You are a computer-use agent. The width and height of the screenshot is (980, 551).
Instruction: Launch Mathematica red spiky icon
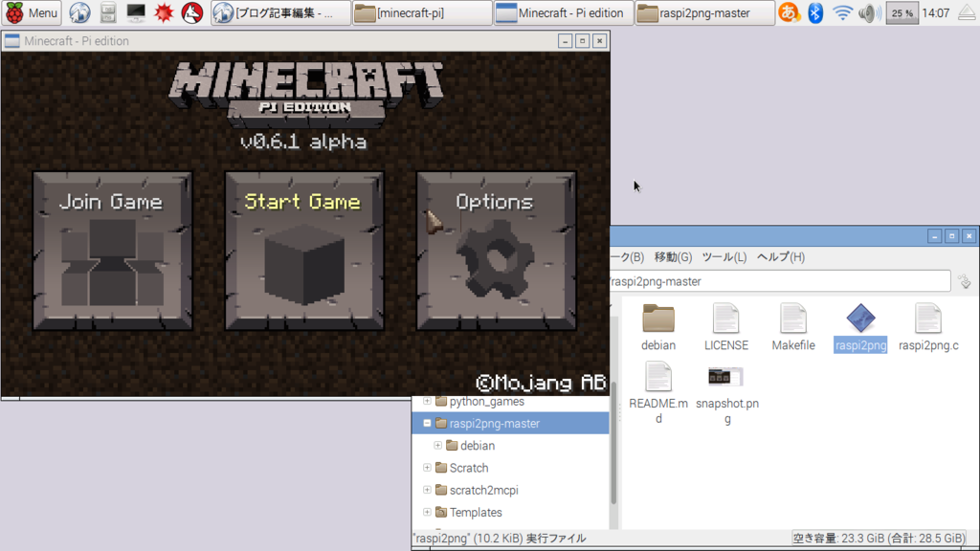pyautogui.click(x=164, y=12)
